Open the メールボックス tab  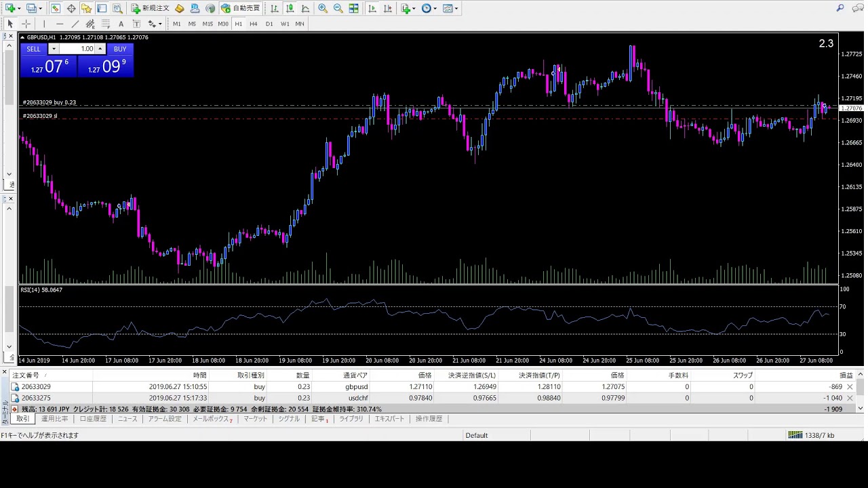(x=211, y=419)
